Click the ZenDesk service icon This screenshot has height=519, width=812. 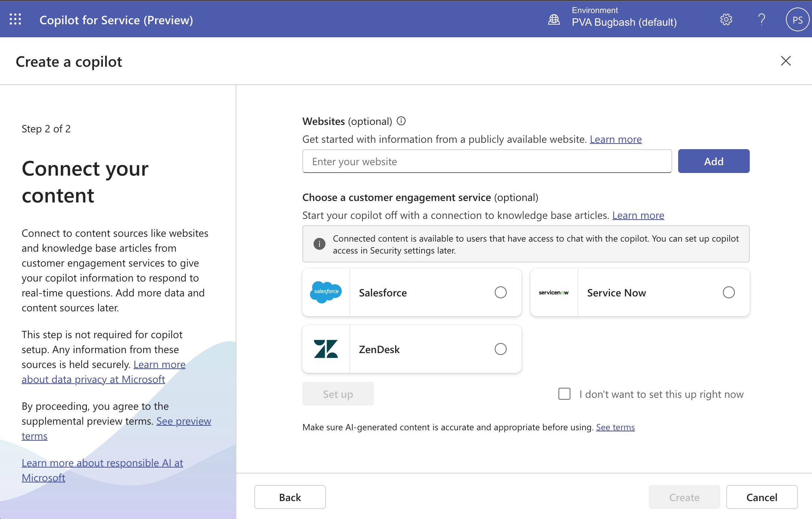[x=326, y=349]
